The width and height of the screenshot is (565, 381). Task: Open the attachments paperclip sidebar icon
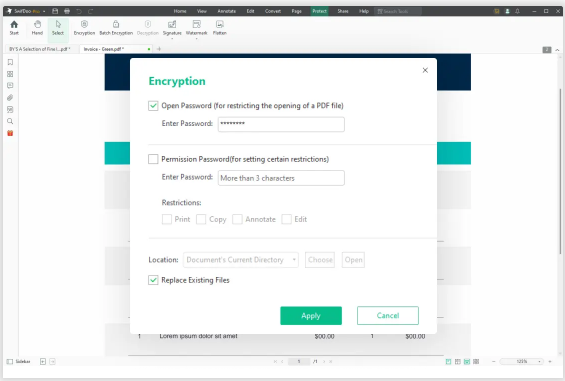pyautogui.click(x=10, y=97)
